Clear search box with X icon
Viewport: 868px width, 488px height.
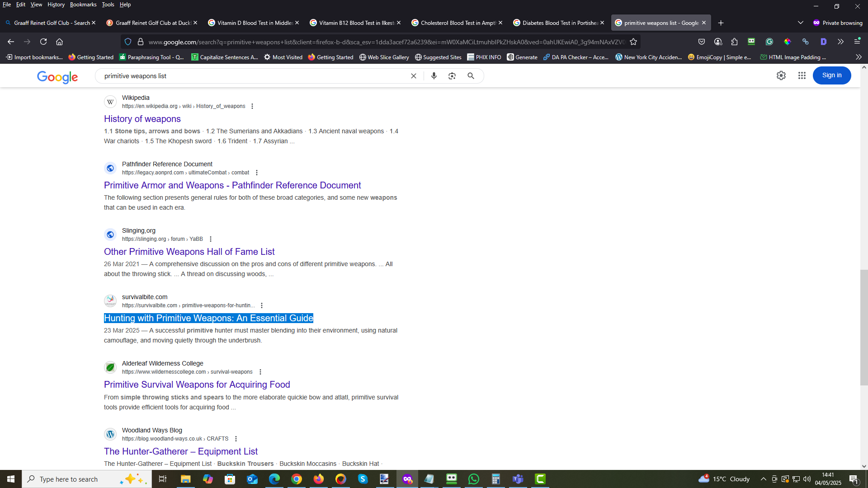pos(413,76)
